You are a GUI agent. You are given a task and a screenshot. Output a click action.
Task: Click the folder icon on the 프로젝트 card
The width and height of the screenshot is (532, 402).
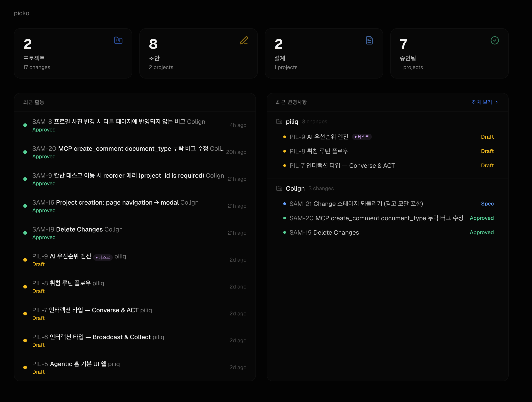click(118, 40)
